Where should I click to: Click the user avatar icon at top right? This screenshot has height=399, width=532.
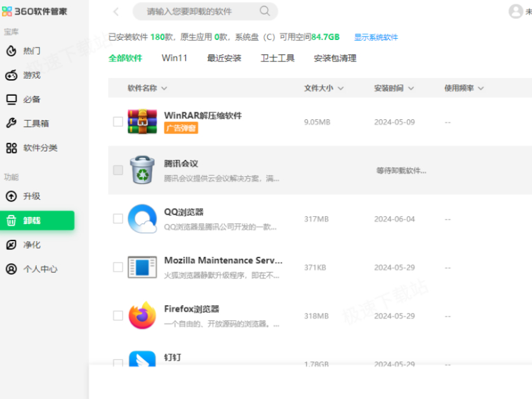(515, 11)
